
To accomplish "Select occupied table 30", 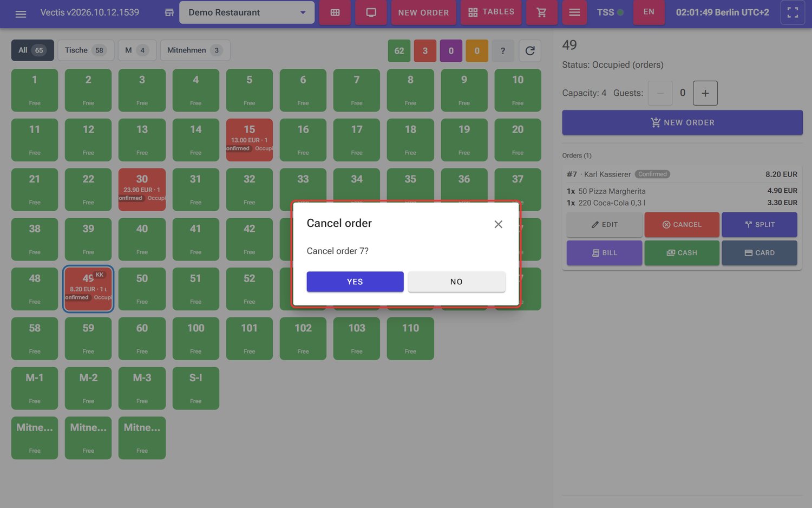I will 142,190.
